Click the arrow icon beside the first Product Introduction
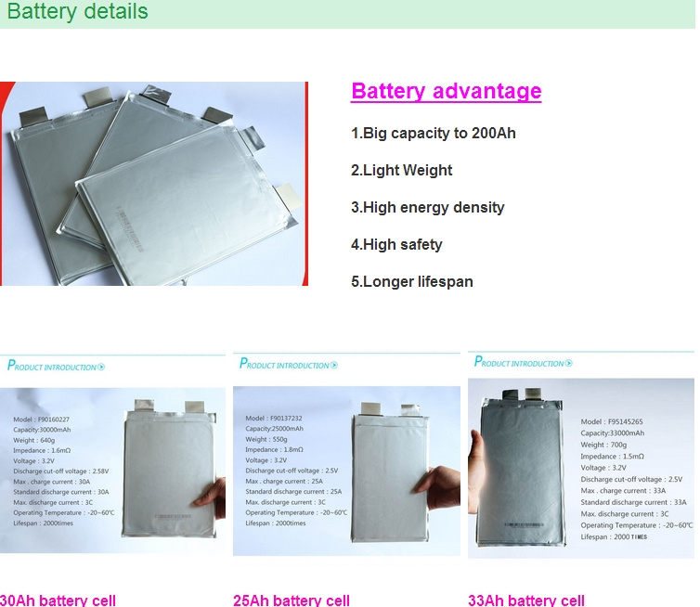Viewport: 700px width, 607px height. [x=101, y=367]
